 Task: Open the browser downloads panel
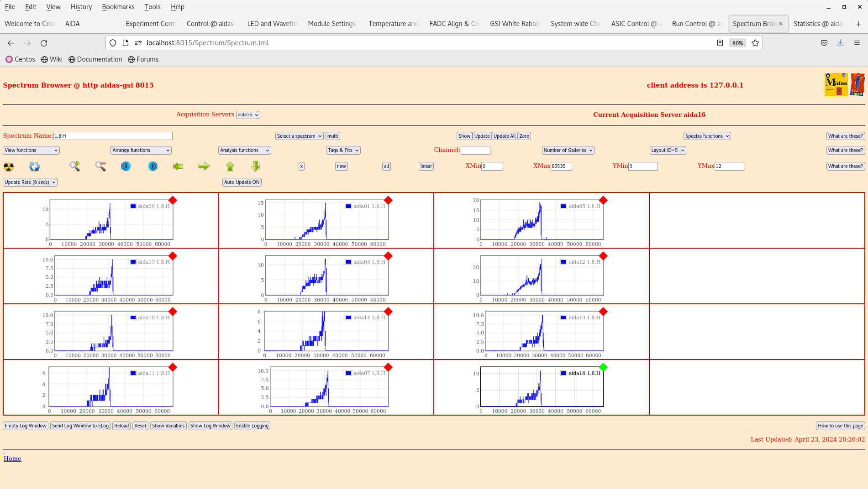[x=840, y=43]
